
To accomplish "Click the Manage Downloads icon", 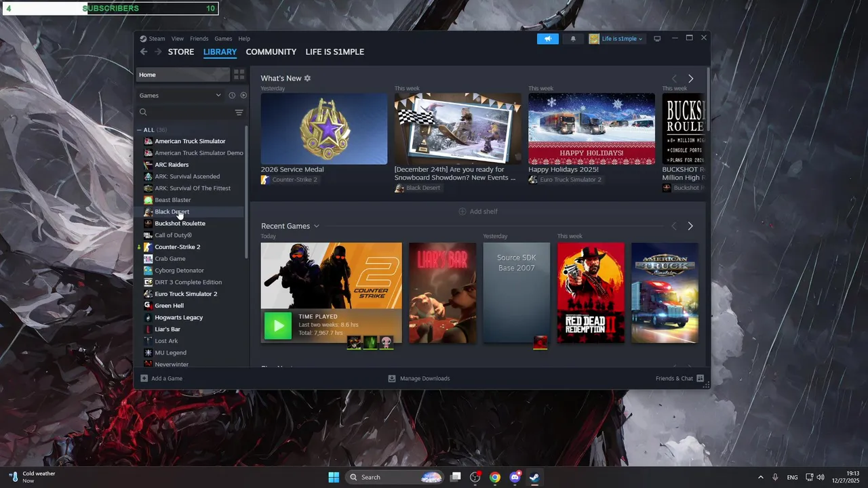I will pyautogui.click(x=392, y=378).
